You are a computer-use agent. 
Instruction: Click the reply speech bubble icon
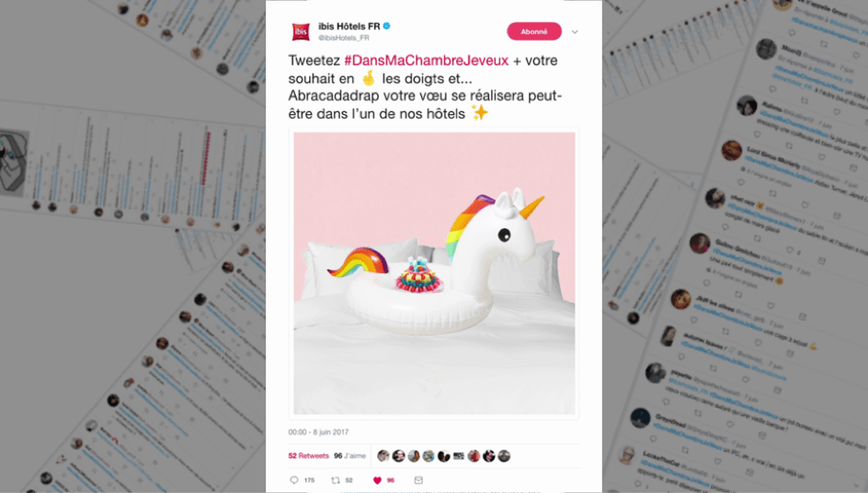(x=294, y=480)
